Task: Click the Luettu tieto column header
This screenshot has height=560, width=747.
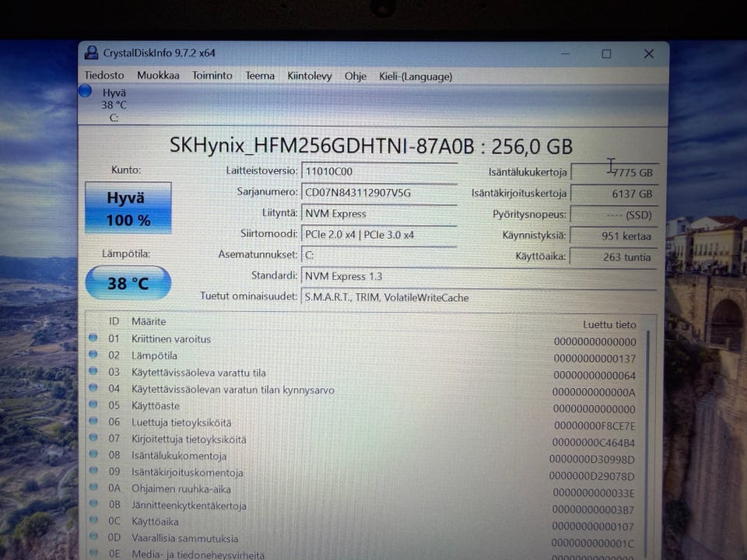Action: click(x=609, y=324)
